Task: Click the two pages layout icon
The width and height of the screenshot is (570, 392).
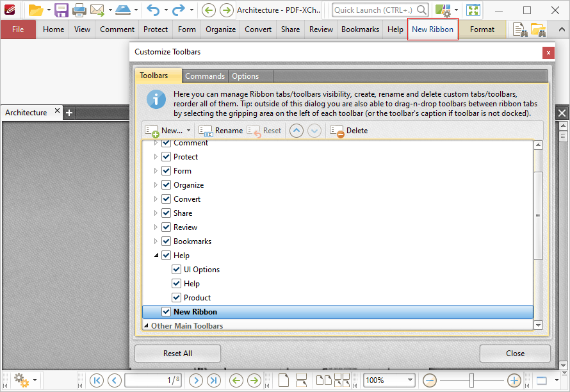Action: (323, 380)
